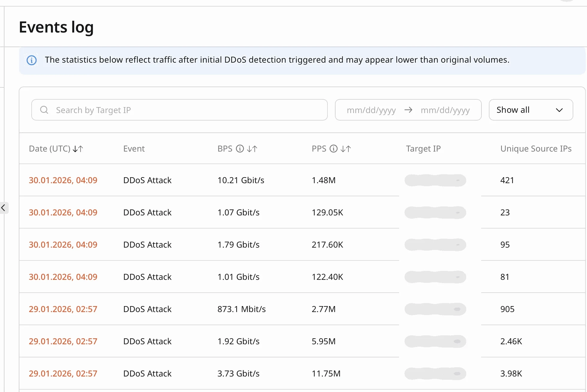Click the 905 unique source IPs value

[x=507, y=309]
